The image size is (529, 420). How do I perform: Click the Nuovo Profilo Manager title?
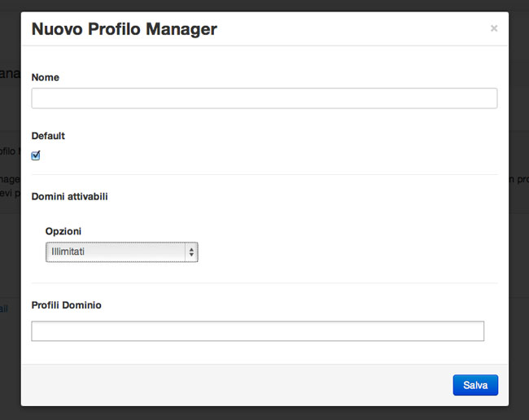point(124,30)
